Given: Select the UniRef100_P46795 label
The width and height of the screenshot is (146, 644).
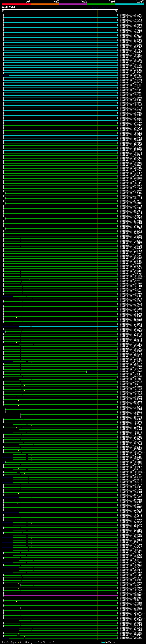Looking at the screenshot, I should 131,545.
